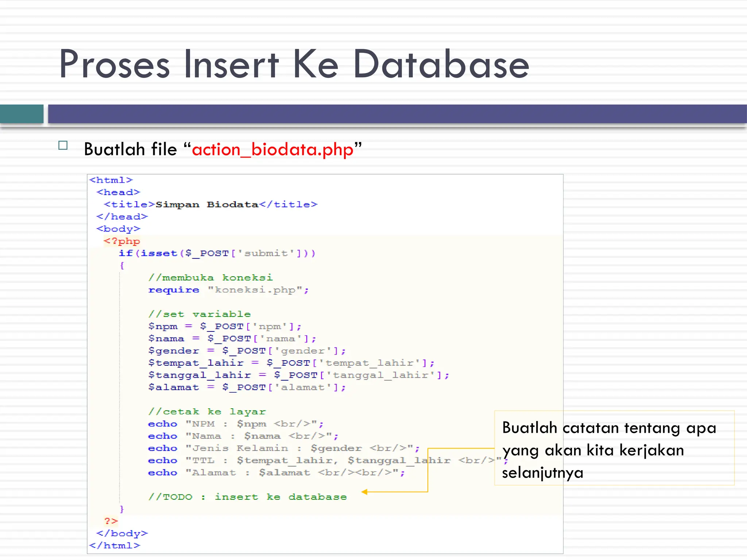Viewport: 747px width, 560px height.
Task: Click the red "?>" PHP closing tag
Action: pos(111,521)
